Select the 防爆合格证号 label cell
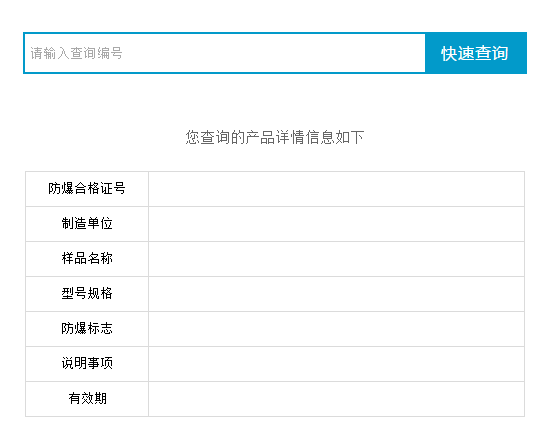 pos(87,189)
